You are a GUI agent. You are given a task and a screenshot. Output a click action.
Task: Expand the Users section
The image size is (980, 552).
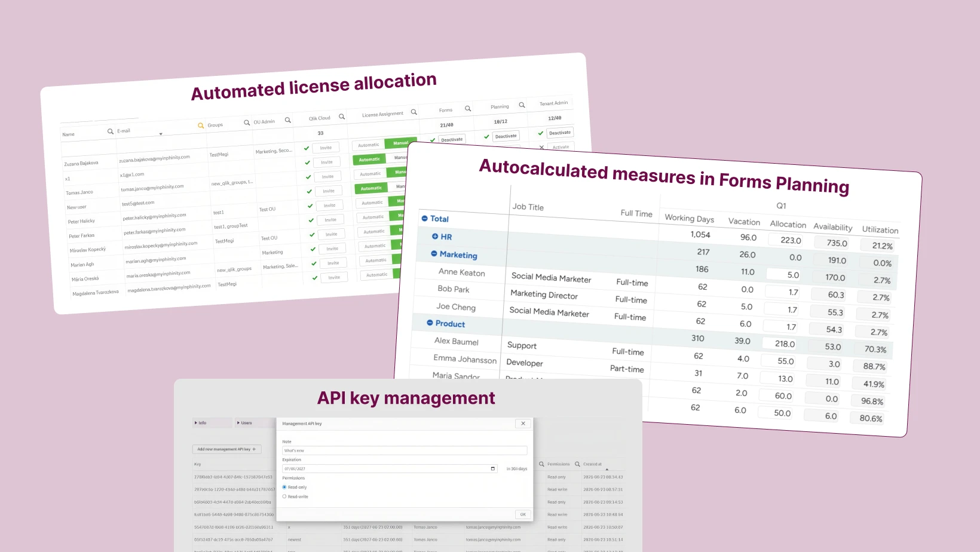click(x=256, y=423)
